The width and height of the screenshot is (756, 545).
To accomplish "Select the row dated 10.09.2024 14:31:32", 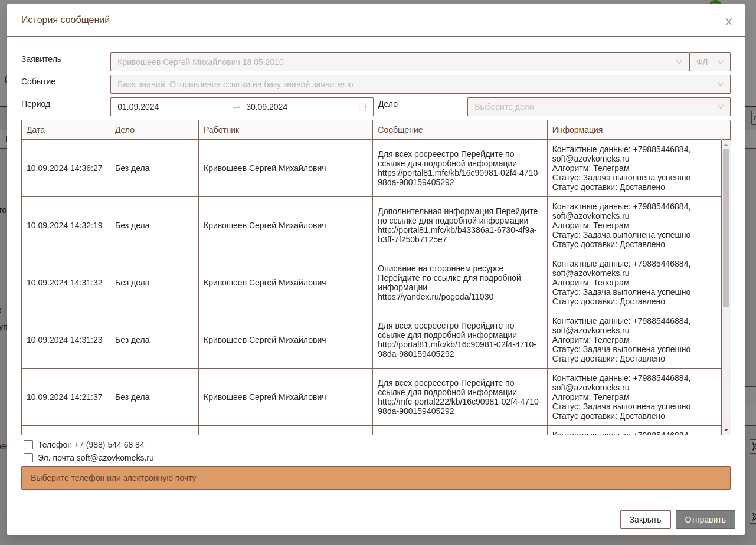I will [64, 283].
